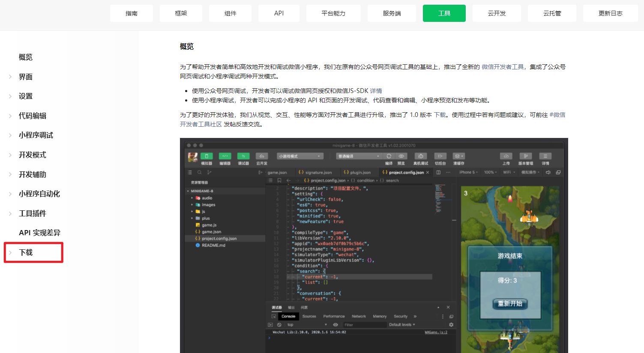Image resolution: width=644 pixels, height=353 pixels.
Task: Open the 详情 link after JS-SDK
Action: coord(376,91)
